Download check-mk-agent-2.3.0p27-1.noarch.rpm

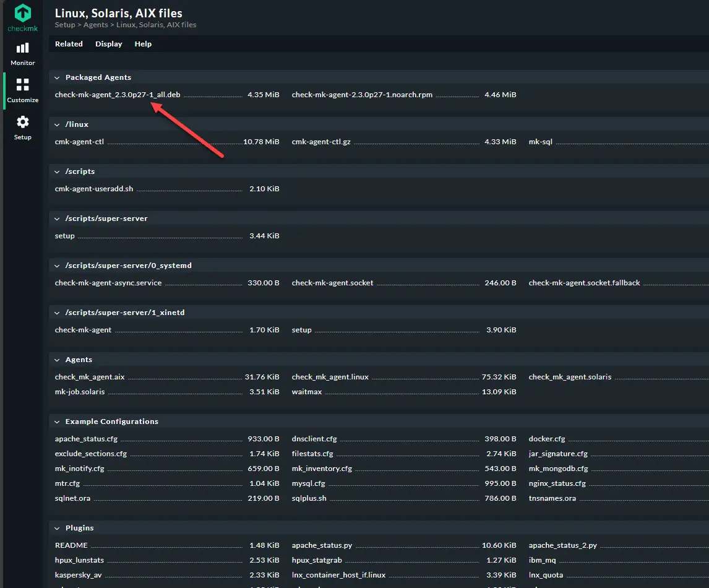(x=362, y=95)
